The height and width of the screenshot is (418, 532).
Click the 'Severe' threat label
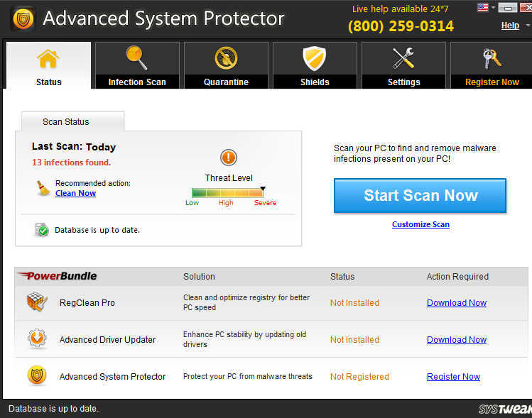pos(266,203)
